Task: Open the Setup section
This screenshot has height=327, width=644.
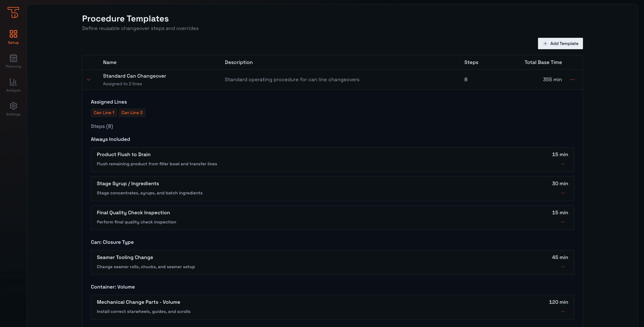Action: coord(13,37)
